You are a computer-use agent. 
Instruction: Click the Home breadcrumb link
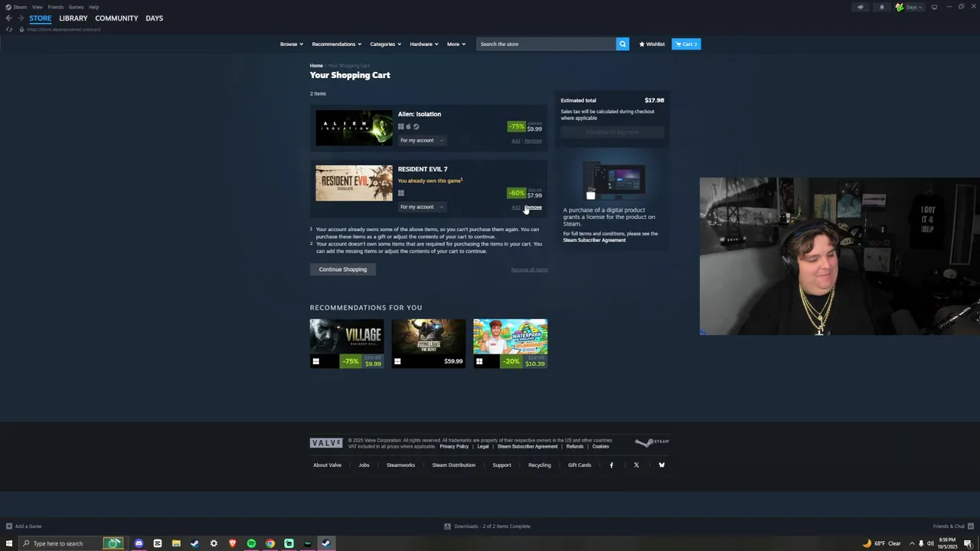(x=316, y=66)
